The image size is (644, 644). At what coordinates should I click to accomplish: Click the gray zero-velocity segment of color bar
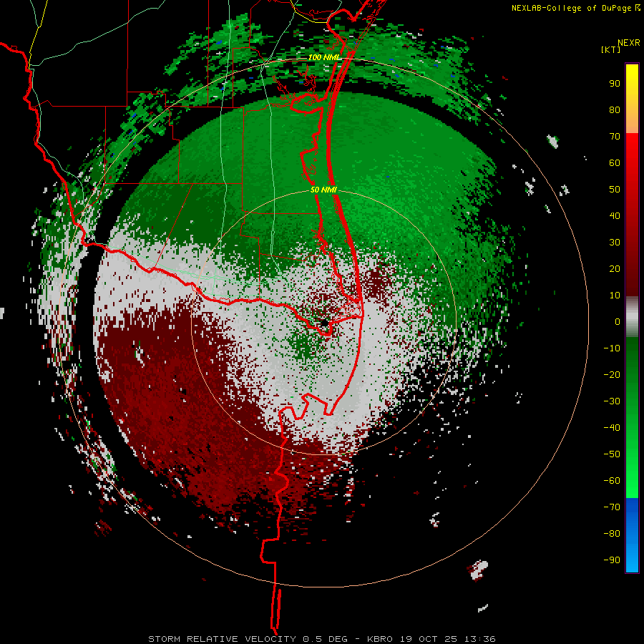[632, 317]
